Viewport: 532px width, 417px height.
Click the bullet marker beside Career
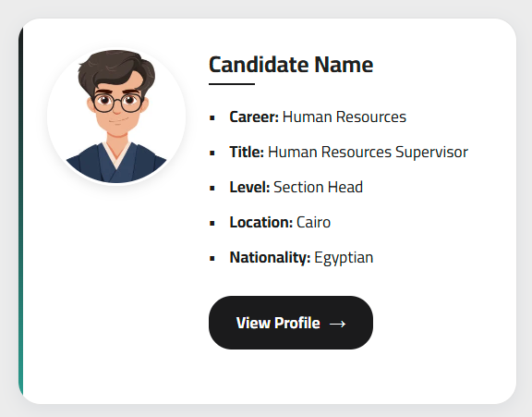point(212,118)
